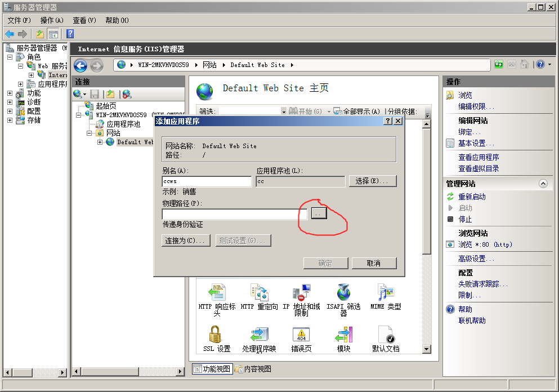559x392 pixels.
Task: Collapse the 管理网站 section chevron
Action: point(543,184)
